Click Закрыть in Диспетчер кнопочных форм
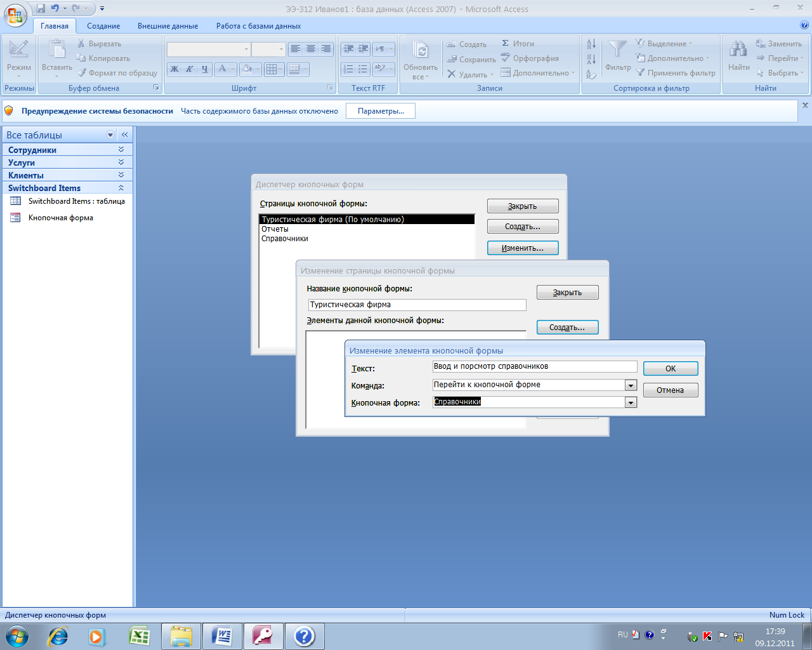This screenshot has height=650, width=812. pyautogui.click(x=523, y=206)
